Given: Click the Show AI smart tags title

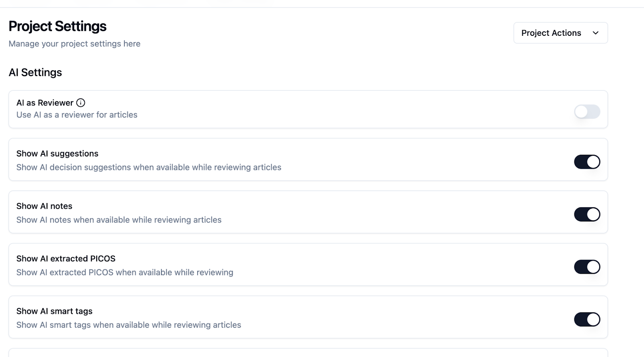Looking at the screenshot, I should coord(54,311).
